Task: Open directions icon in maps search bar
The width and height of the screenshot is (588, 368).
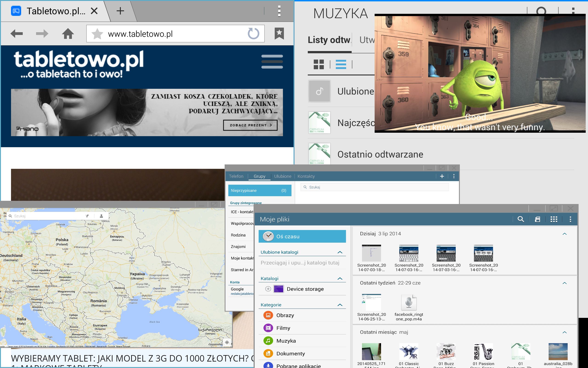Action: pos(87,216)
